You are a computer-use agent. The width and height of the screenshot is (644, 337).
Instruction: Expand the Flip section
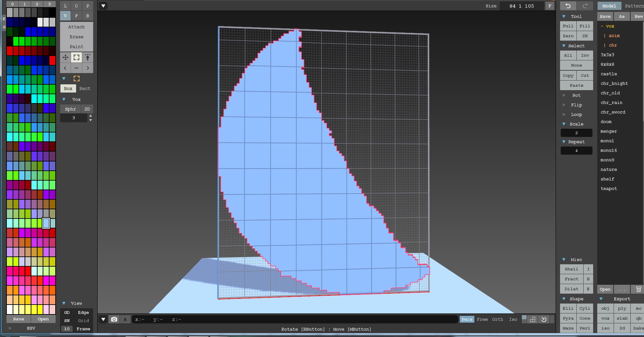[564, 105]
